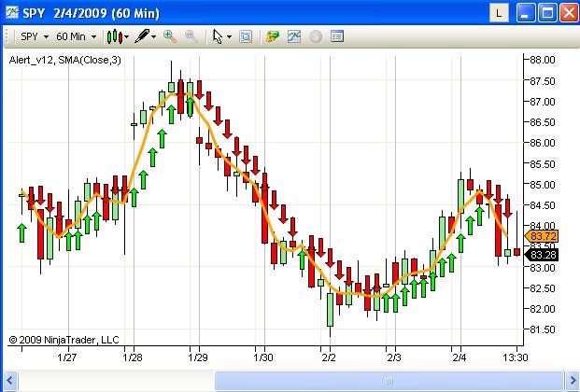Maximize the SPY chart window
The height and width of the screenshot is (392, 580).
pyautogui.click(x=547, y=14)
